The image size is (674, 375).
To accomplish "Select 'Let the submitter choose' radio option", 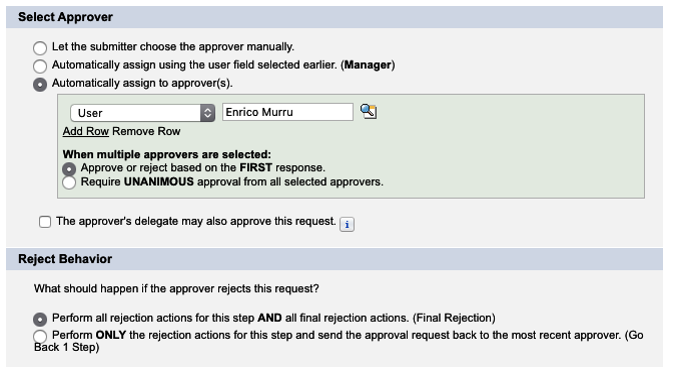I will tap(40, 48).
